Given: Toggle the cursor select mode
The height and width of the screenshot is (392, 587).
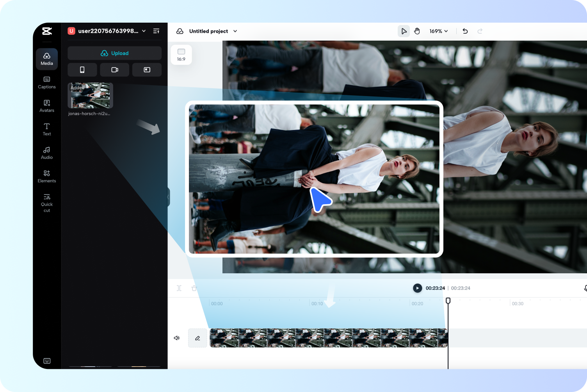Looking at the screenshot, I should pos(404,31).
